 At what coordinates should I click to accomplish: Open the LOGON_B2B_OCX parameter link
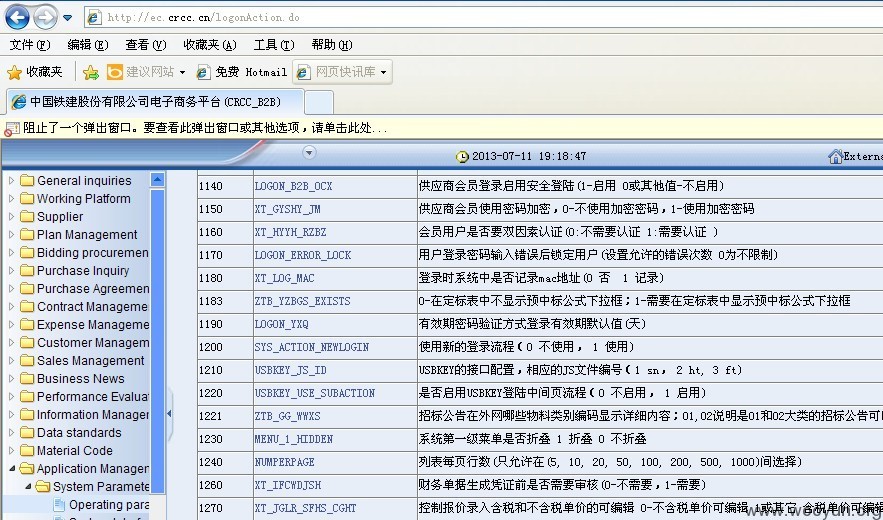pyautogui.click(x=293, y=186)
